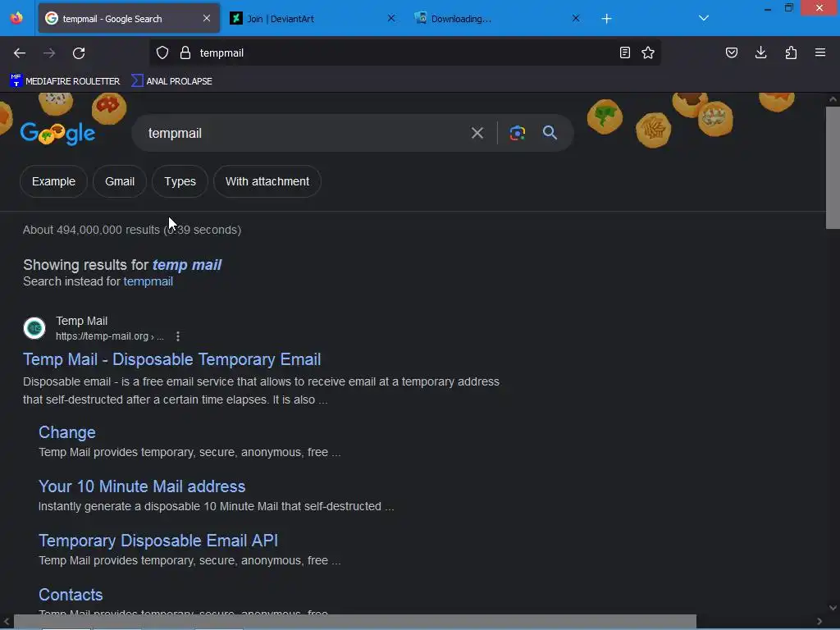840x630 pixels.
Task: Select the With attachment filter chip
Action: (x=267, y=181)
